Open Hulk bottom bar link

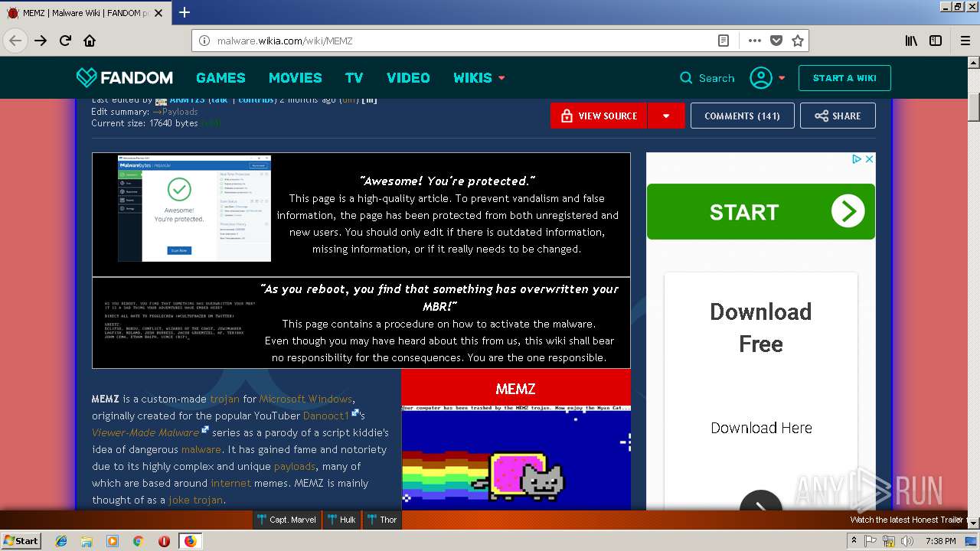point(341,520)
